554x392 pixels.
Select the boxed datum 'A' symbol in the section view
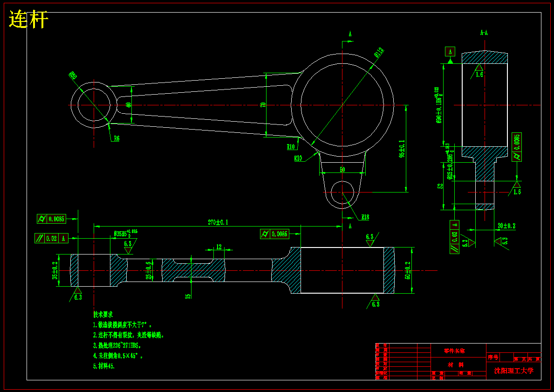click(x=450, y=52)
